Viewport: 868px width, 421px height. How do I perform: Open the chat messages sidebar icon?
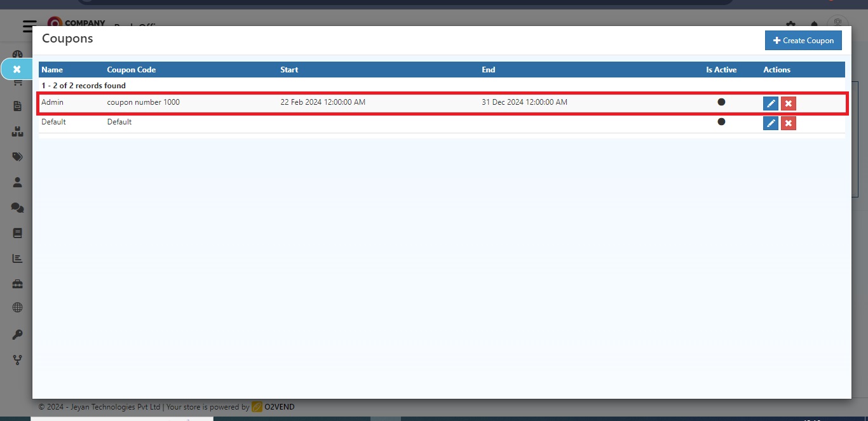click(x=17, y=208)
